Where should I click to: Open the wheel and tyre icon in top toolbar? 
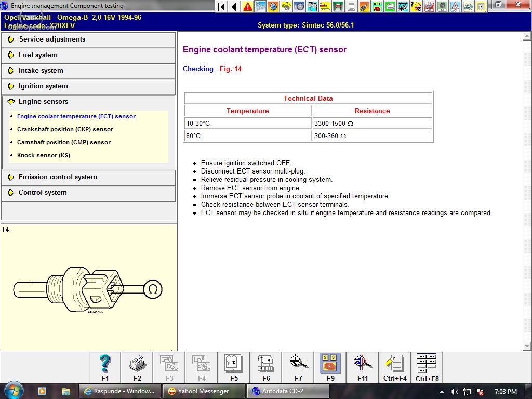point(299,6)
